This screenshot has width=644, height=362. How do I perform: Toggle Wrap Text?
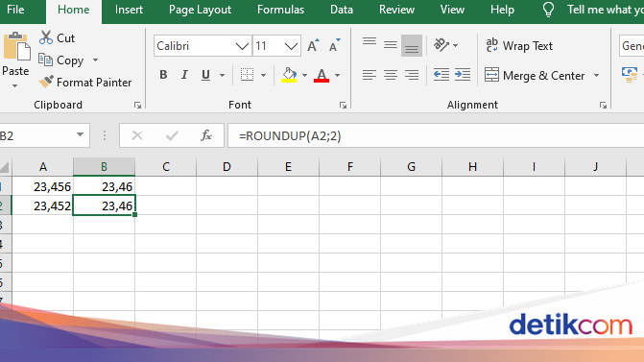click(519, 45)
